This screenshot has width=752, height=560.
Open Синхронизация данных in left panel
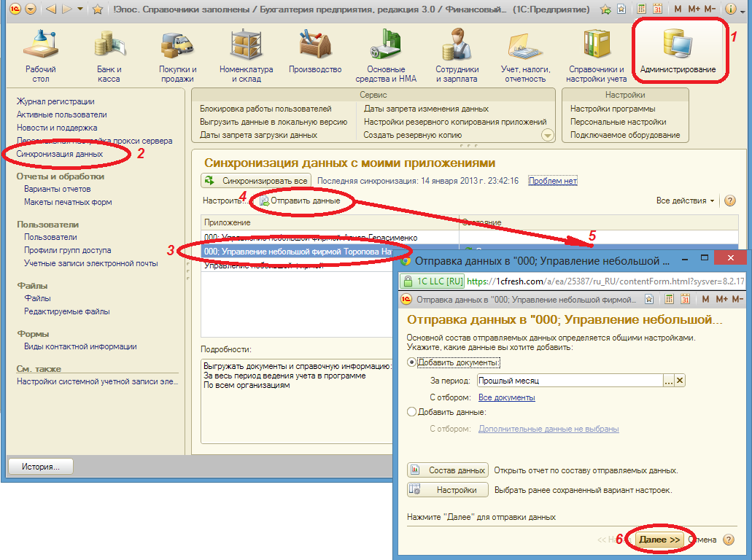coord(60,154)
